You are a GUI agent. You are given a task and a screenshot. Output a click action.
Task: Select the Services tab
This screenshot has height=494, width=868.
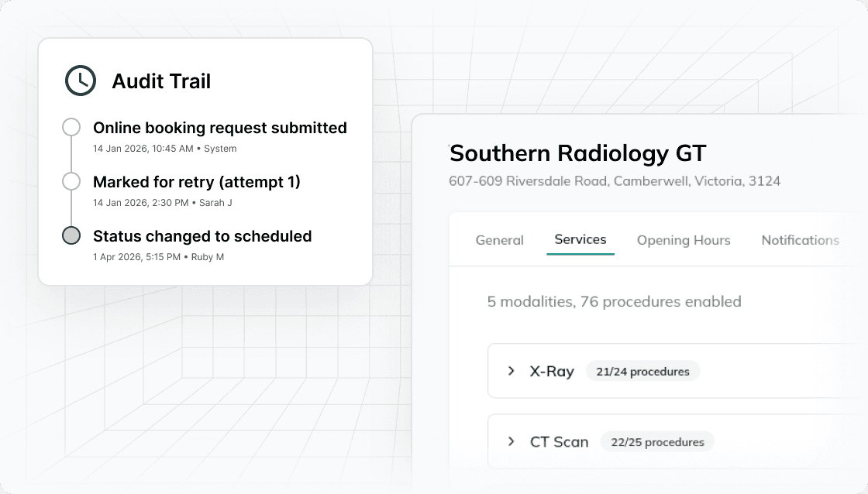pyautogui.click(x=580, y=239)
